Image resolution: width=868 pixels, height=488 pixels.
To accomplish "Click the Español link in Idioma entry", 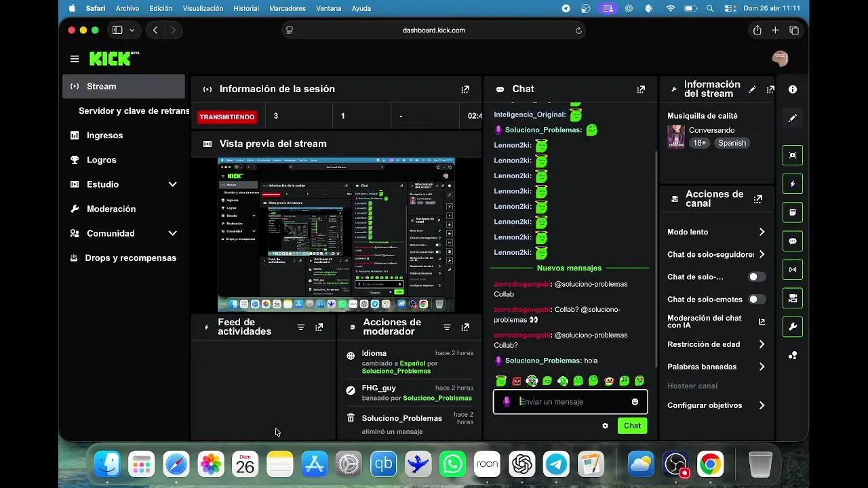I will 412,363.
